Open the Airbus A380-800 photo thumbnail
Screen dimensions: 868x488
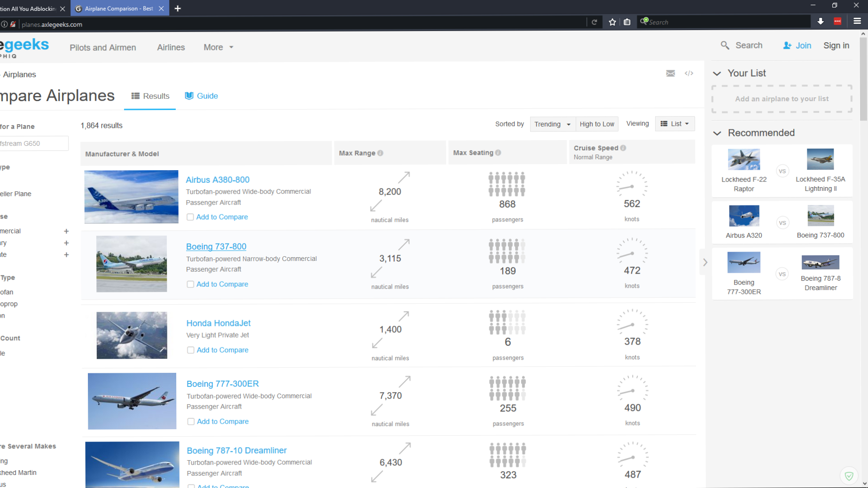131,197
